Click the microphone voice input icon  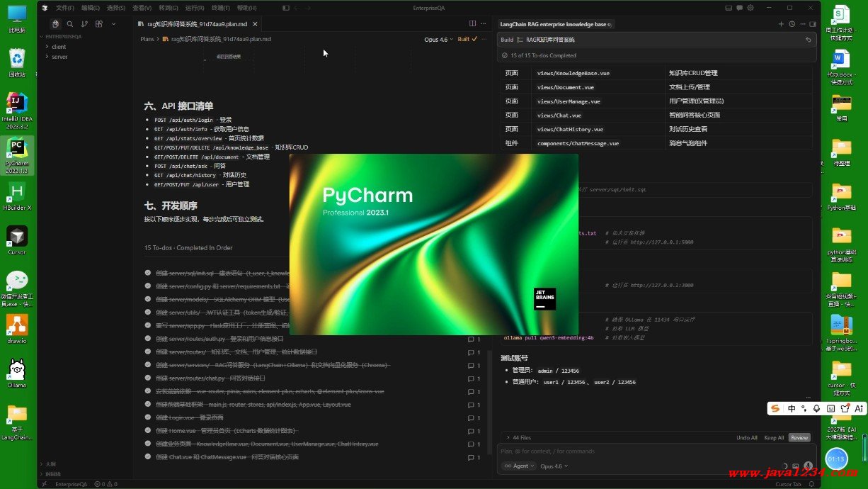(808, 466)
